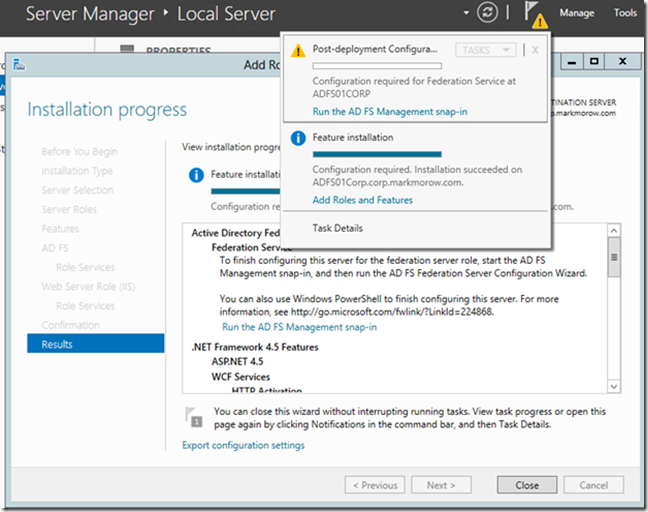This screenshot has height=512, width=648.
Task: Select the AD FS step in sidebar
Action: [55, 248]
